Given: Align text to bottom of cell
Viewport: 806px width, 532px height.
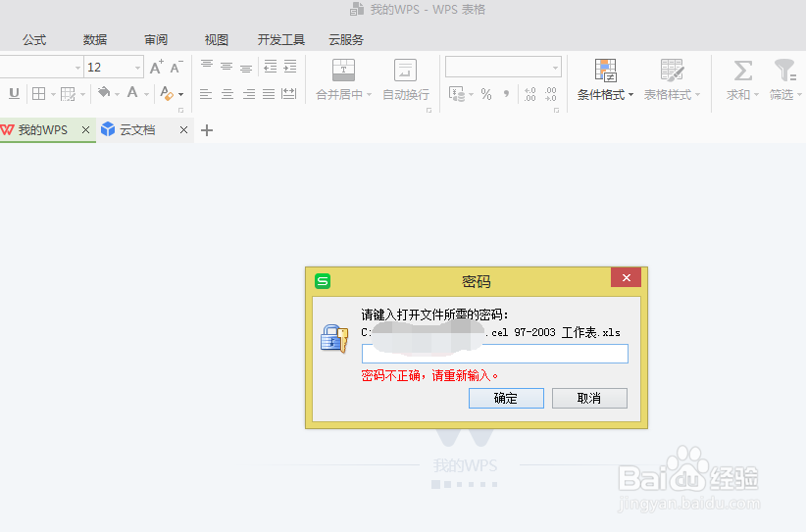Looking at the screenshot, I should (x=246, y=67).
